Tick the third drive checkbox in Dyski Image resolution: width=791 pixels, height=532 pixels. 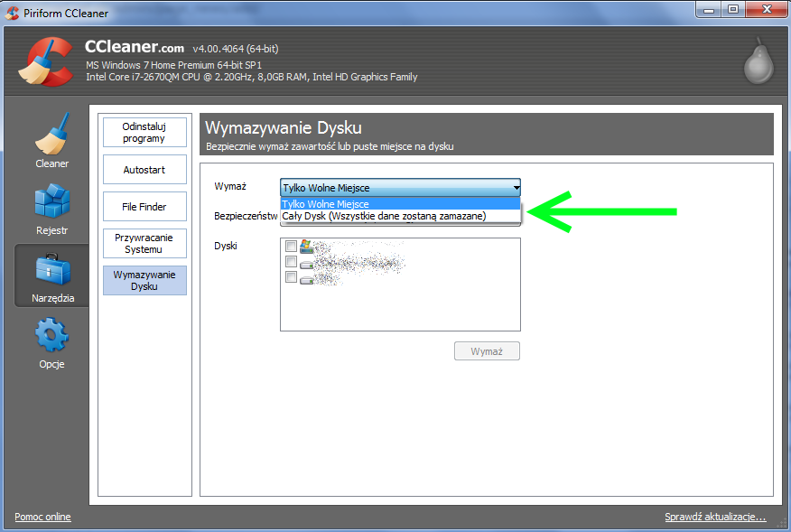[x=291, y=276]
